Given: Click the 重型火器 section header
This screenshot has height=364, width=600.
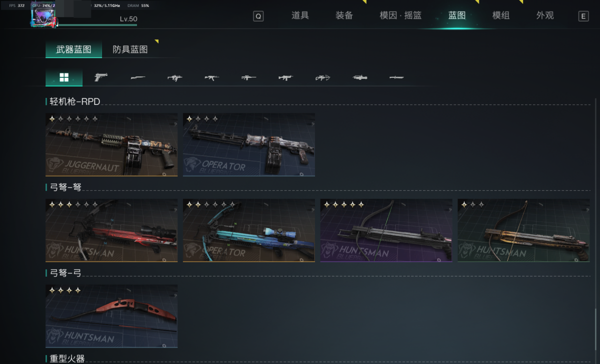Looking at the screenshot, I should (67, 359).
